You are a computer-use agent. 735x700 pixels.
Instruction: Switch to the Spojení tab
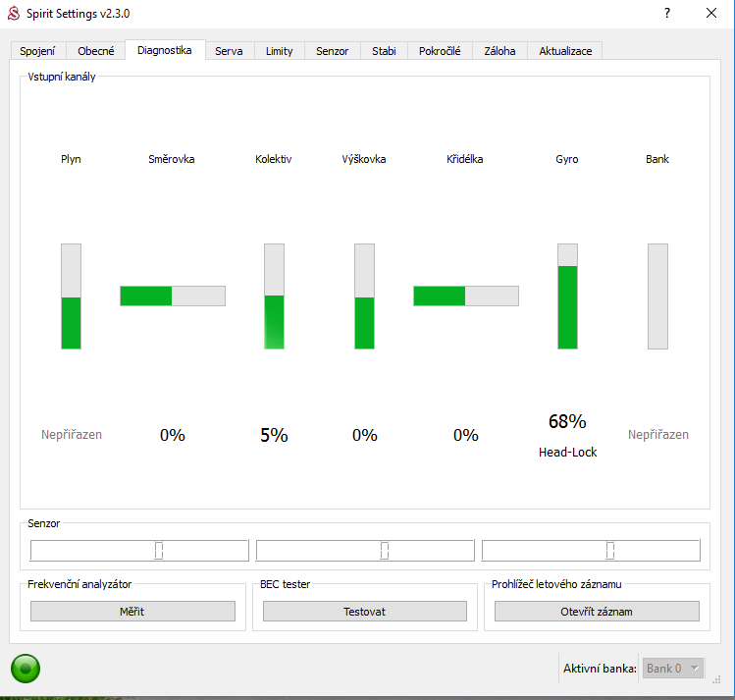click(x=37, y=51)
